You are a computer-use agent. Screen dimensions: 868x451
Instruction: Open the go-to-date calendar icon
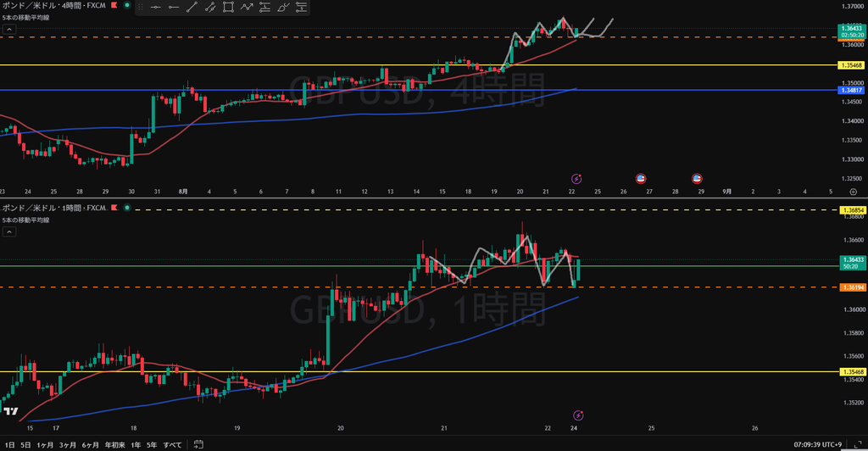[x=198, y=444]
